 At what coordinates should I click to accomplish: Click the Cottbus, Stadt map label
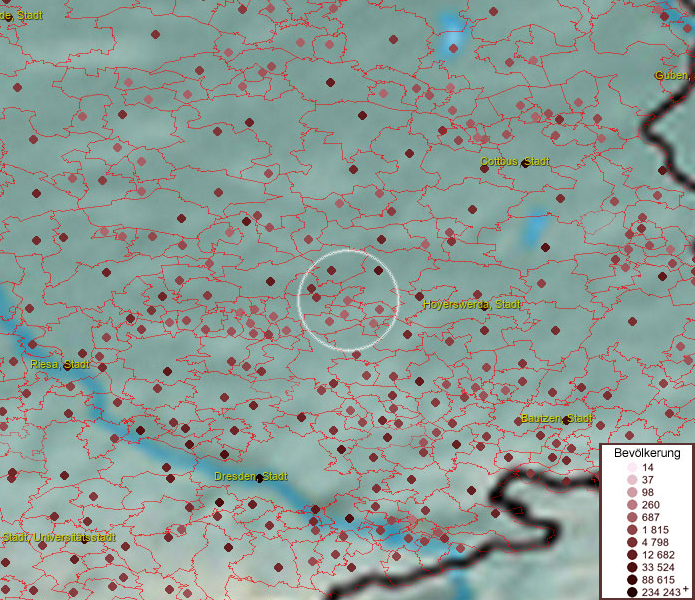tap(515, 161)
